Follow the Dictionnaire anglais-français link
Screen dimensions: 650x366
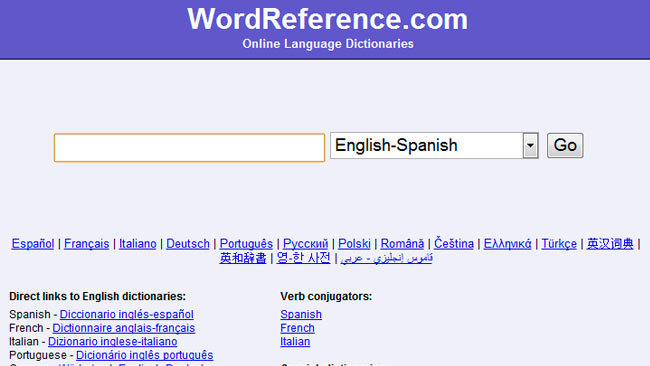[x=124, y=328]
